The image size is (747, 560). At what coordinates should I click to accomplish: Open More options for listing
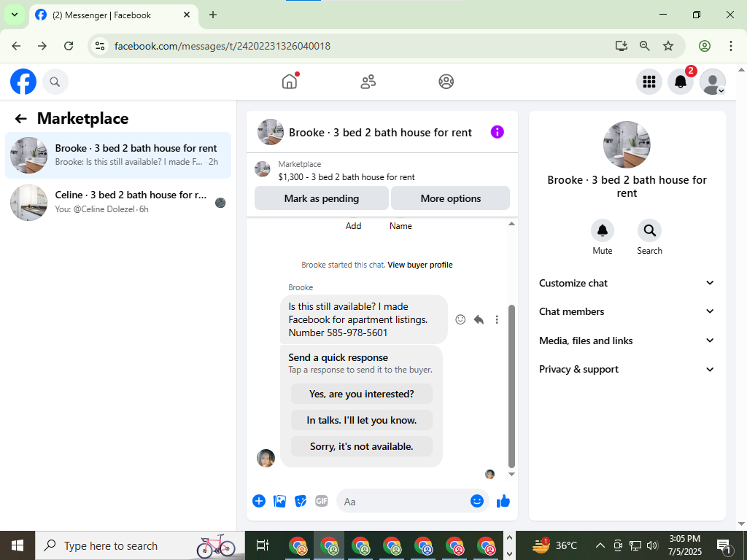pyautogui.click(x=451, y=198)
